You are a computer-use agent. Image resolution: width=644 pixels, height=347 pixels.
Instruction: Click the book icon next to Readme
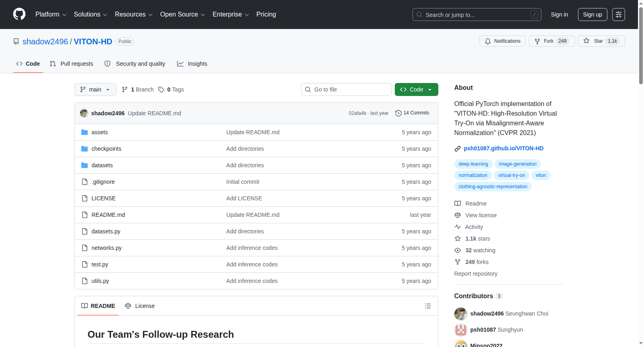458,204
